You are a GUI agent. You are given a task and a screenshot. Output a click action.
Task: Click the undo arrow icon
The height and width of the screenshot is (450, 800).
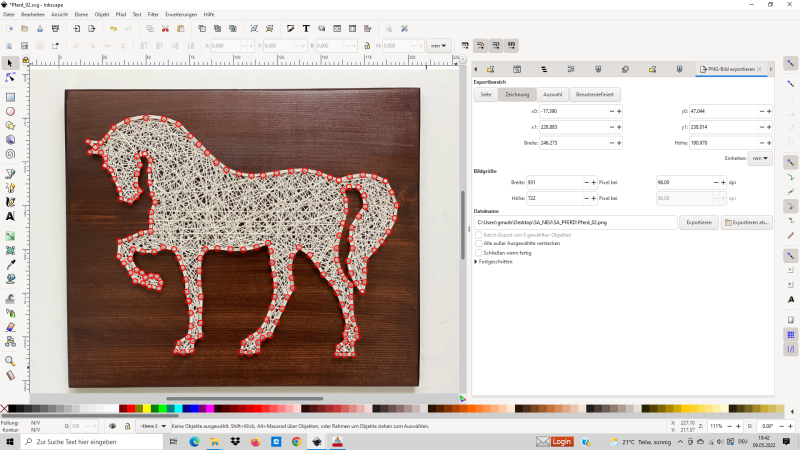tap(113, 28)
